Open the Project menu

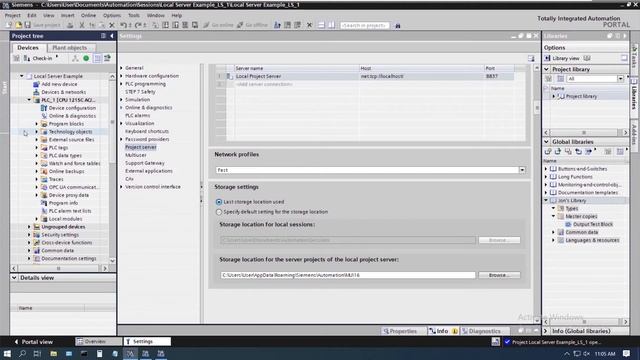[12, 15]
